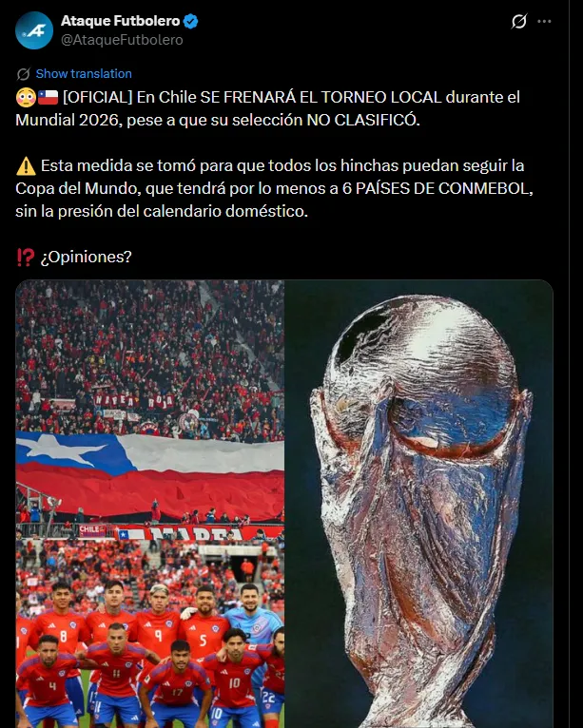The width and height of the screenshot is (583, 728).
Task: Click the red exclamation question emoji
Action: point(26,257)
